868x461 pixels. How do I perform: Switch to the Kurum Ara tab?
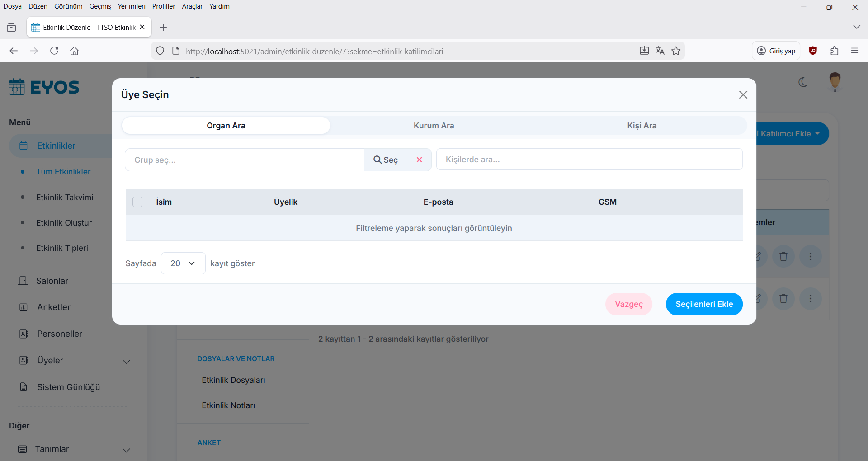(x=434, y=126)
